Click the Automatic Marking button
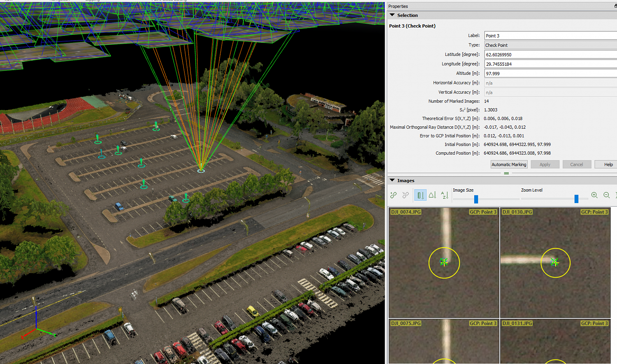The width and height of the screenshot is (617, 364). (x=509, y=164)
